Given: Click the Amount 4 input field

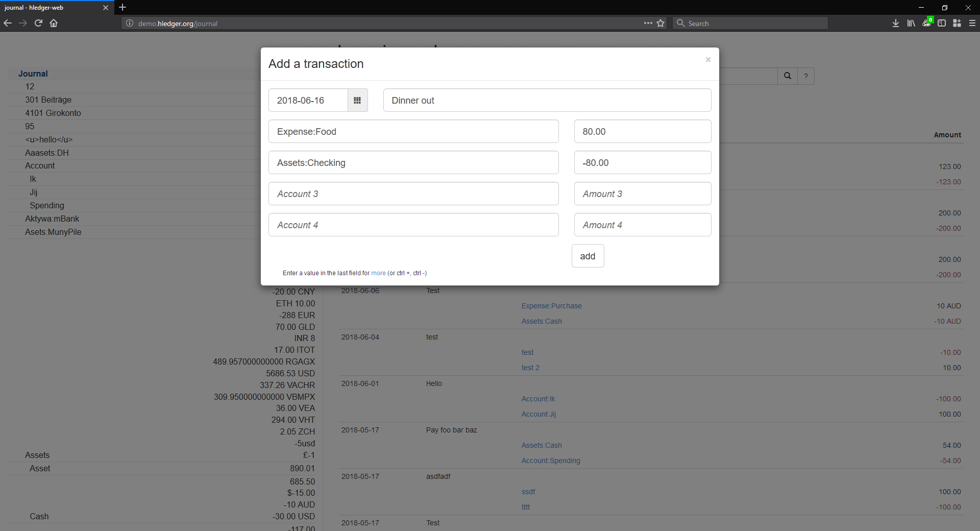Looking at the screenshot, I should 642,225.
